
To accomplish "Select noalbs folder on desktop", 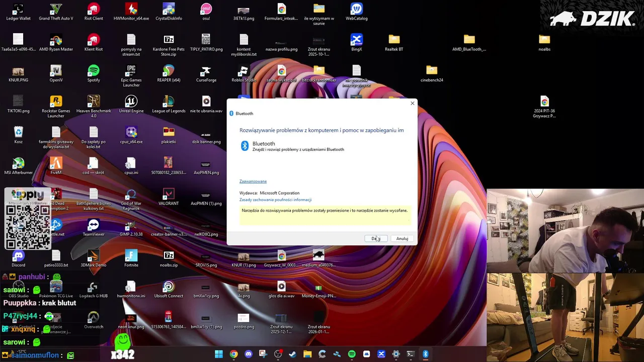I will click(544, 43).
